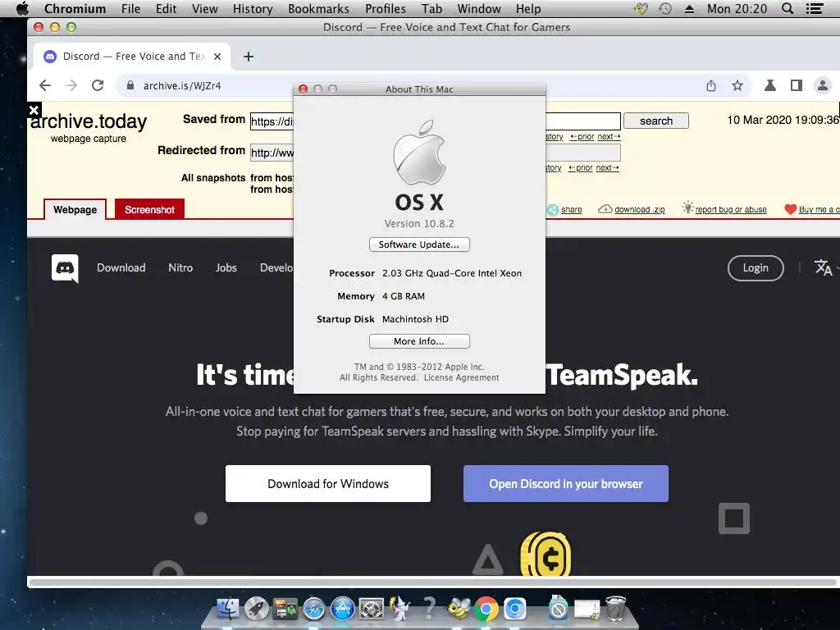Go forward in Chromium
The width and height of the screenshot is (840, 630).
71,85
